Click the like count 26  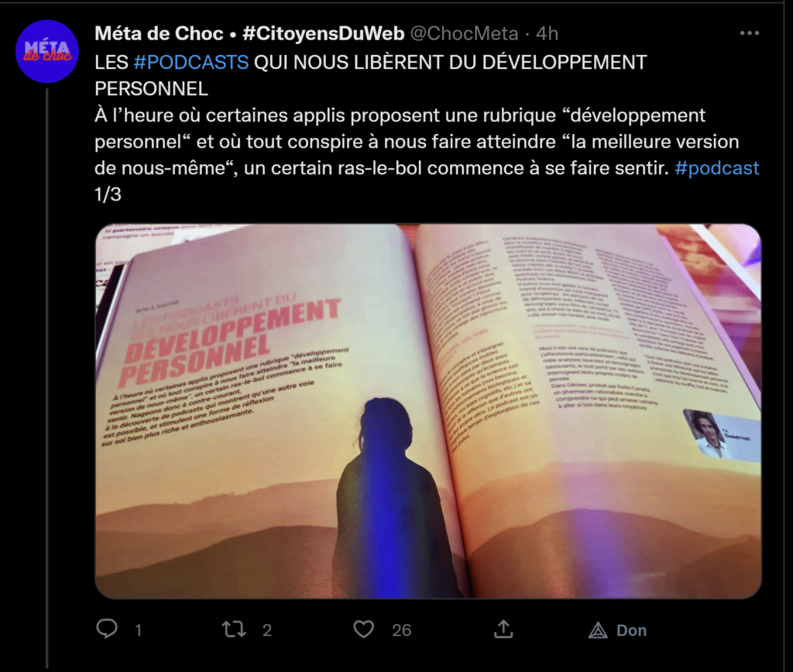tap(402, 630)
